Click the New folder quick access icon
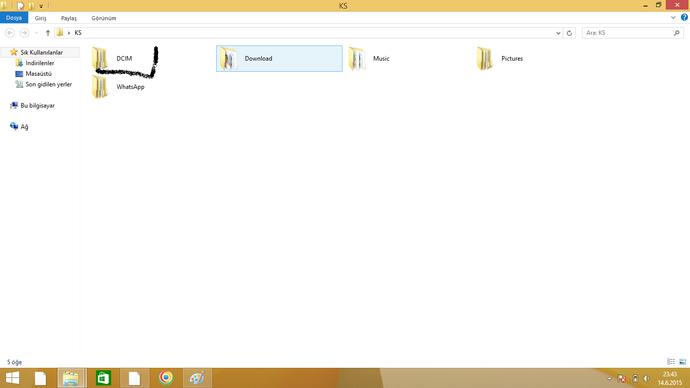This screenshot has height=388, width=690. tap(31, 6)
